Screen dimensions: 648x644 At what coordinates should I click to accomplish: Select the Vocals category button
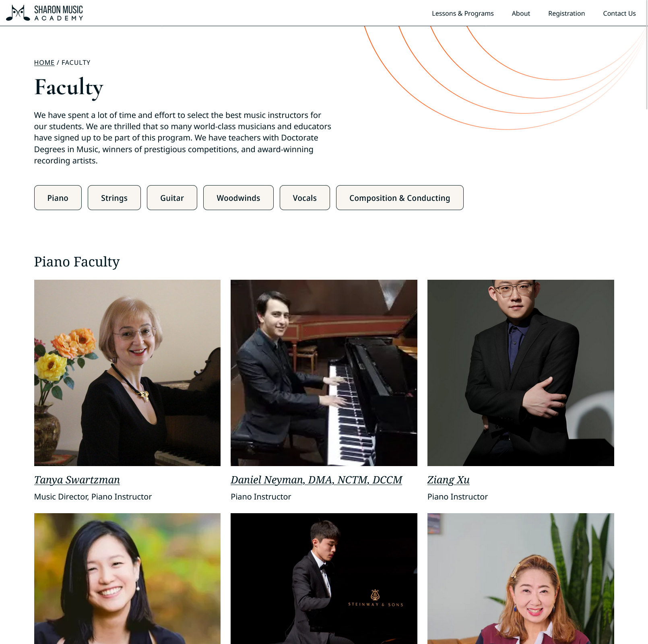[305, 198]
